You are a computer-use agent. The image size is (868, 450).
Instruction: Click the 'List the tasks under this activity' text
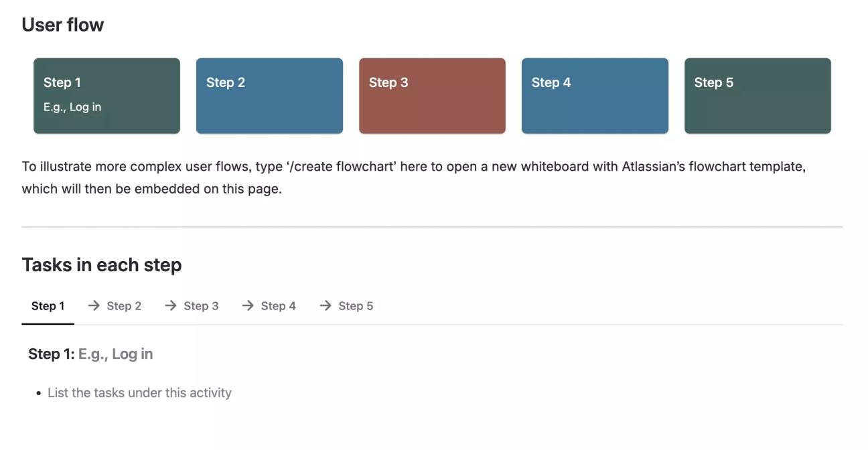[x=139, y=392]
